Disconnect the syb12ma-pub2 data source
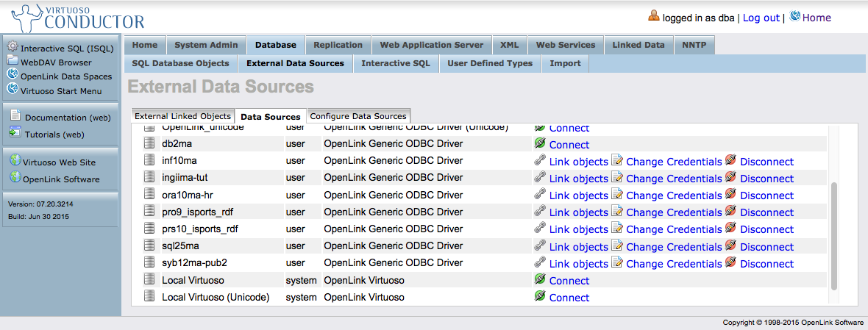This screenshot has width=868, height=330. 766,264
